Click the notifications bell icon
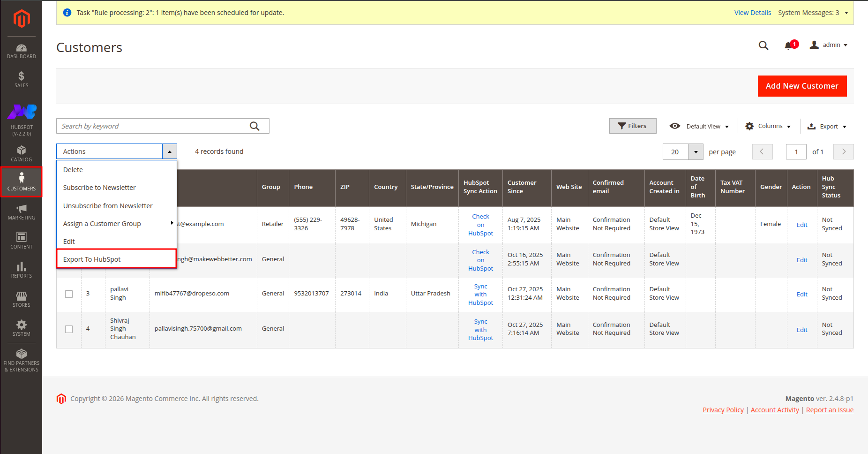The width and height of the screenshot is (868, 454). coord(789,45)
